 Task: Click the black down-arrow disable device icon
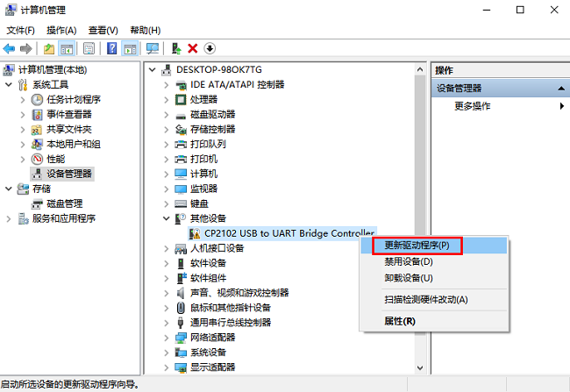click(210, 47)
